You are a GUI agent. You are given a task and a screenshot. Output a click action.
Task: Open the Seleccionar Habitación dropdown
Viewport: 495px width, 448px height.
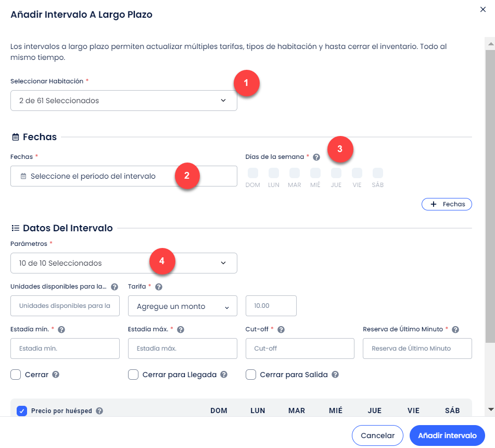pyautogui.click(x=123, y=101)
